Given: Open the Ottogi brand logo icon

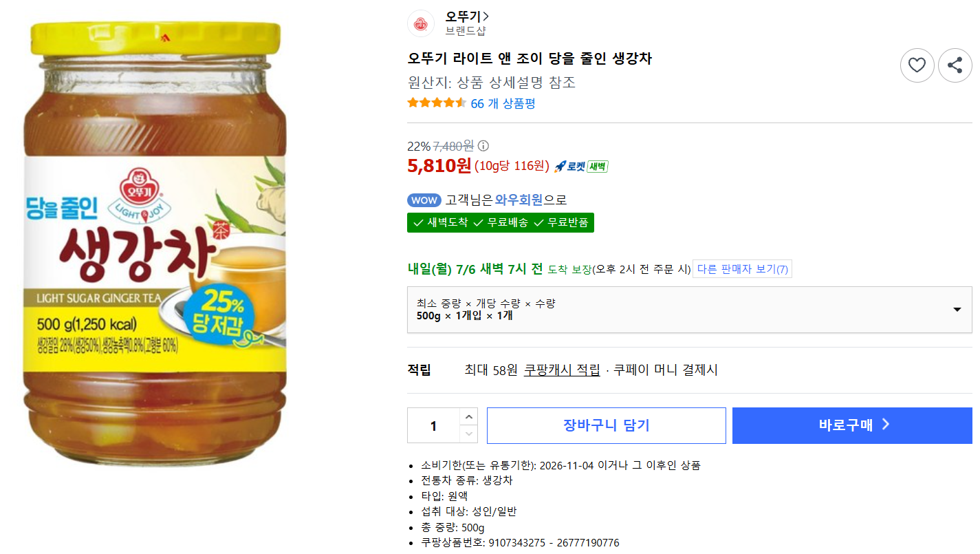Looking at the screenshot, I should [420, 23].
